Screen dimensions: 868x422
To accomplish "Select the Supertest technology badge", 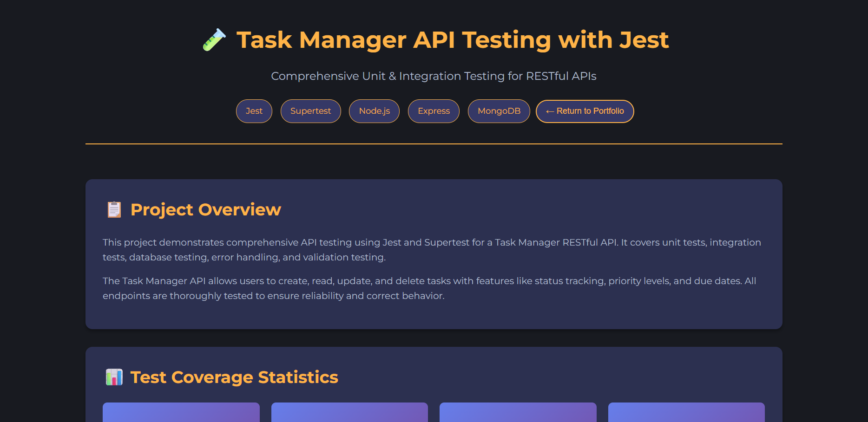I will coord(310,111).
